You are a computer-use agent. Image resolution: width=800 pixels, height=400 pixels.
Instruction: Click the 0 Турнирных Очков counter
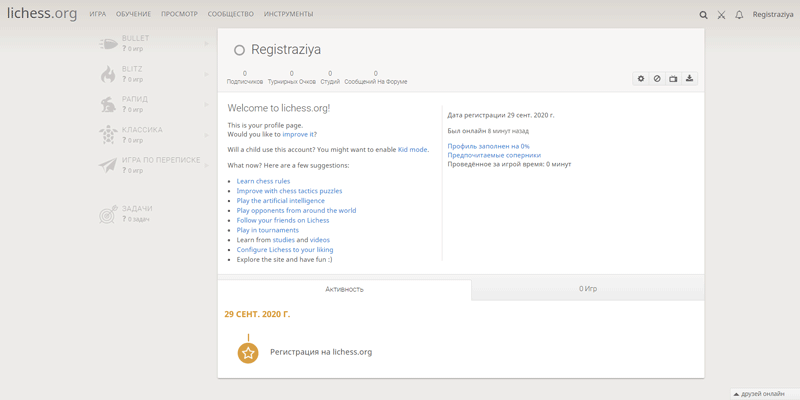pyautogui.click(x=292, y=78)
